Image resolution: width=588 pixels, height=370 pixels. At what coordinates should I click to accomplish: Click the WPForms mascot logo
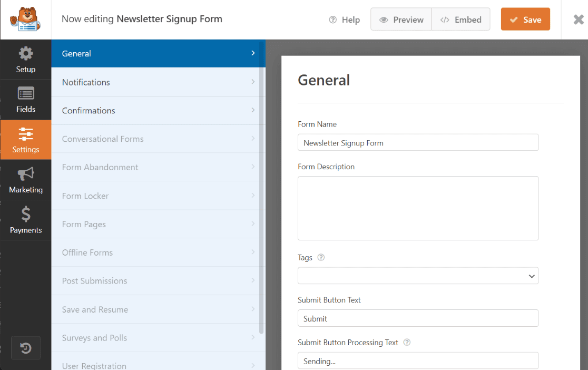coord(25,19)
